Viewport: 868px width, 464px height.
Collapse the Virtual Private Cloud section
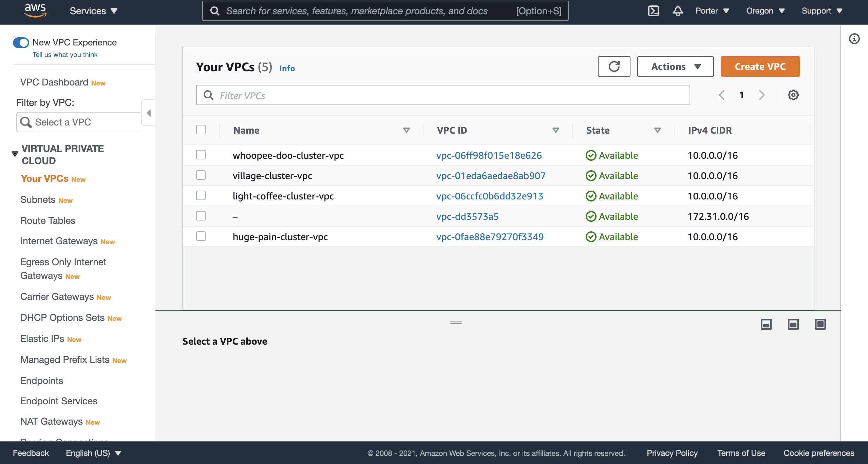tap(15, 154)
